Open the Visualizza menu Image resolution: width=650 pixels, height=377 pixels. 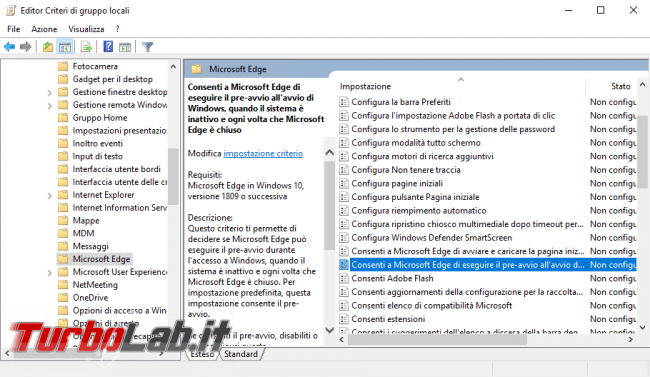[86, 29]
